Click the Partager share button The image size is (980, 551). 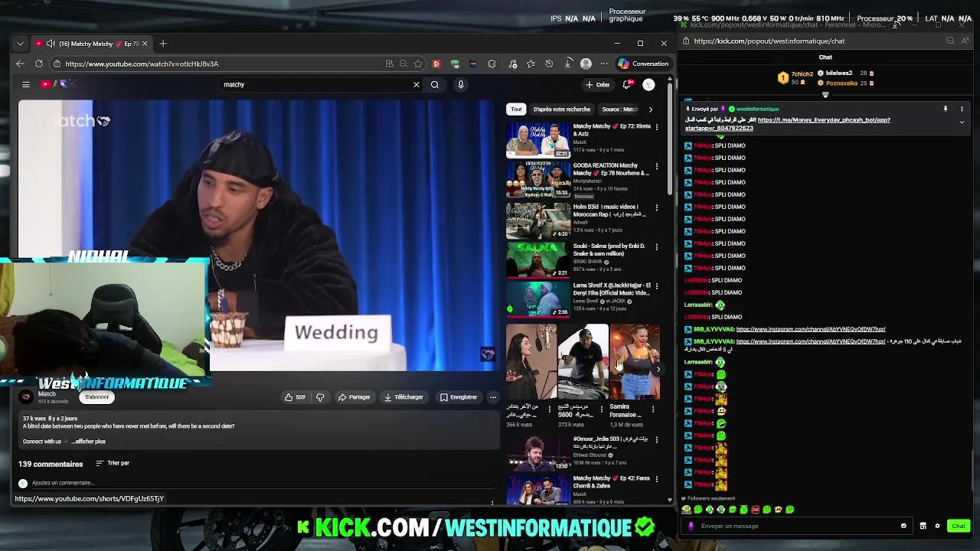tap(354, 397)
